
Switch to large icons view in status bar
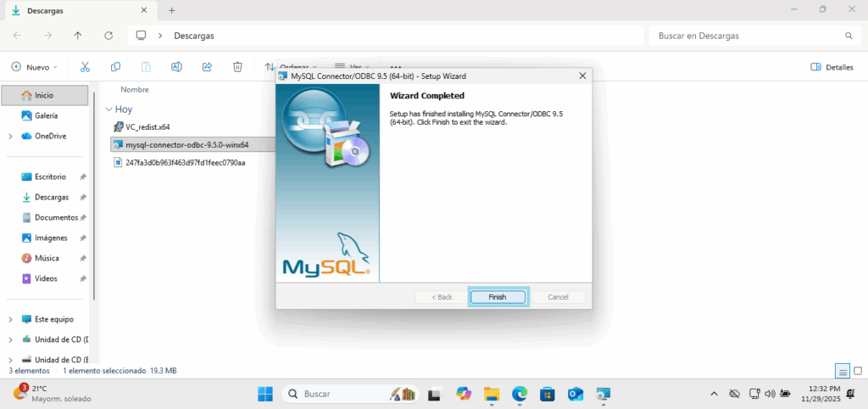[858, 371]
